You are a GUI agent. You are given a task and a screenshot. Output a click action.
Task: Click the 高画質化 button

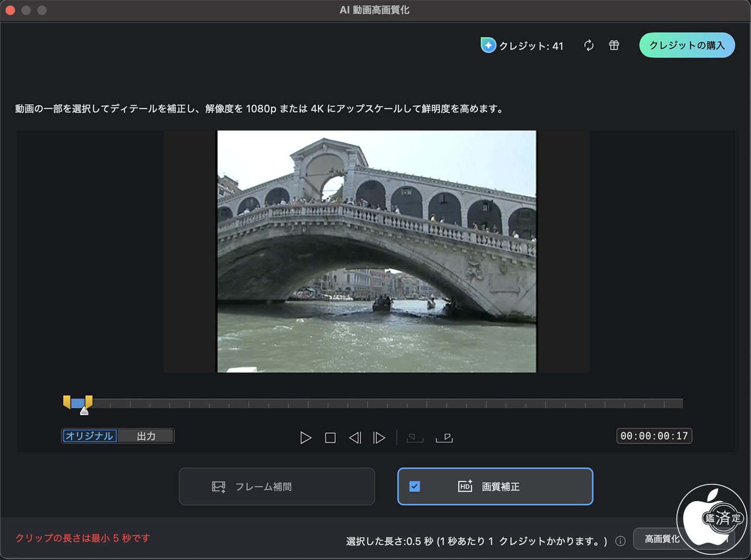tap(662, 539)
